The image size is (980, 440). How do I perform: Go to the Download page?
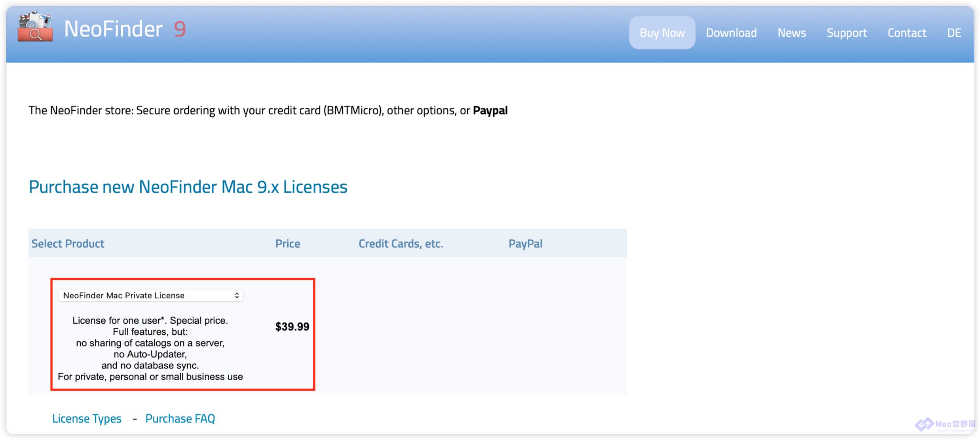(731, 33)
